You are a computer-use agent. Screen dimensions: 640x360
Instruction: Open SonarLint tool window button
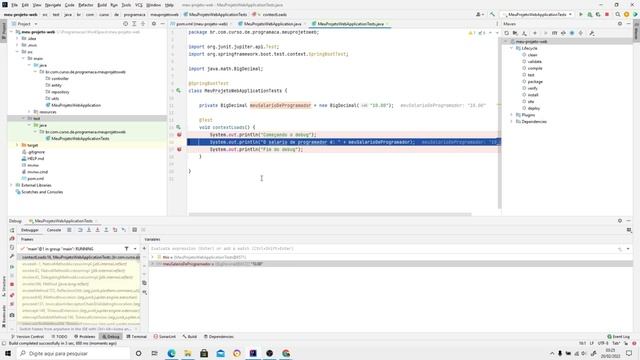[x=165, y=337]
